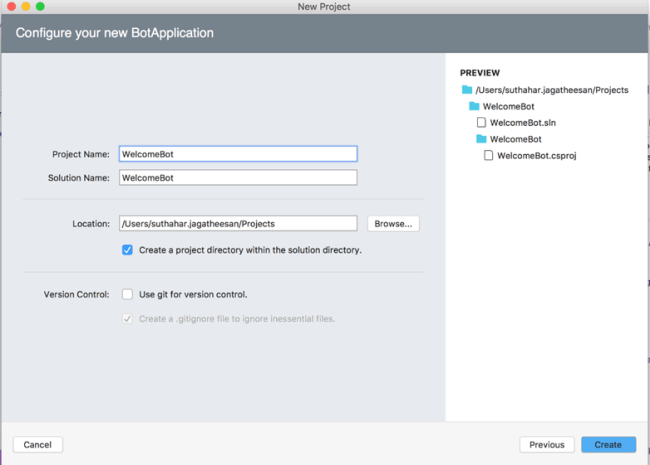Toggle the disabled .gitignore file checkbox
This screenshot has height=465, width=650.
(x=127, y=319)
